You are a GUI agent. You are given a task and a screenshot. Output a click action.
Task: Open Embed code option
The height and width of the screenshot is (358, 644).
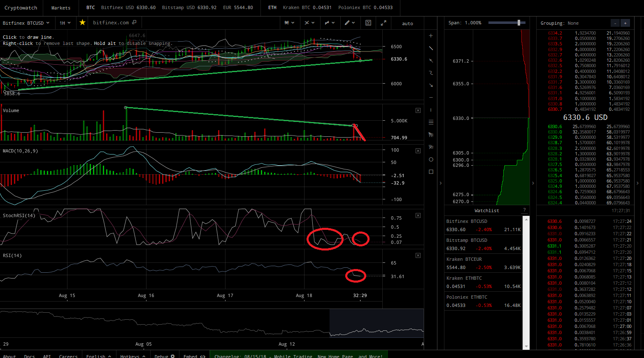[x=194, y=356]
